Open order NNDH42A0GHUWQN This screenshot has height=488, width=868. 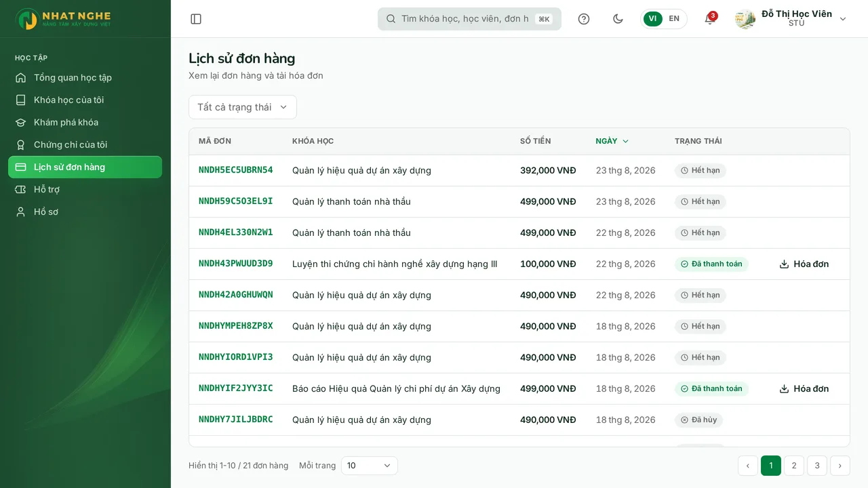pyautogui.click(x=236, y=295)
